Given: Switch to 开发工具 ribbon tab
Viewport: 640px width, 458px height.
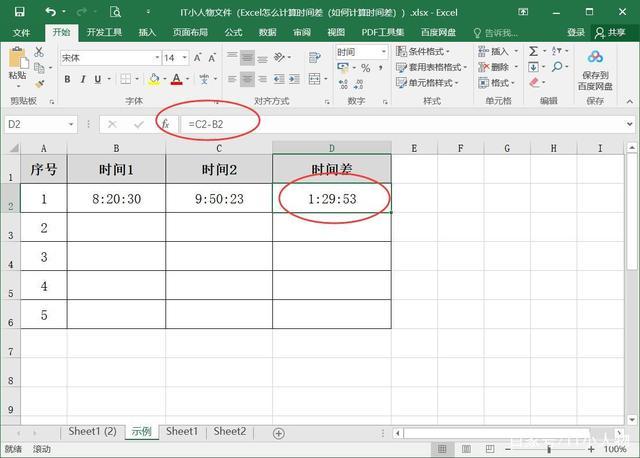Looking at the screenshot, I should pos(104,32).
